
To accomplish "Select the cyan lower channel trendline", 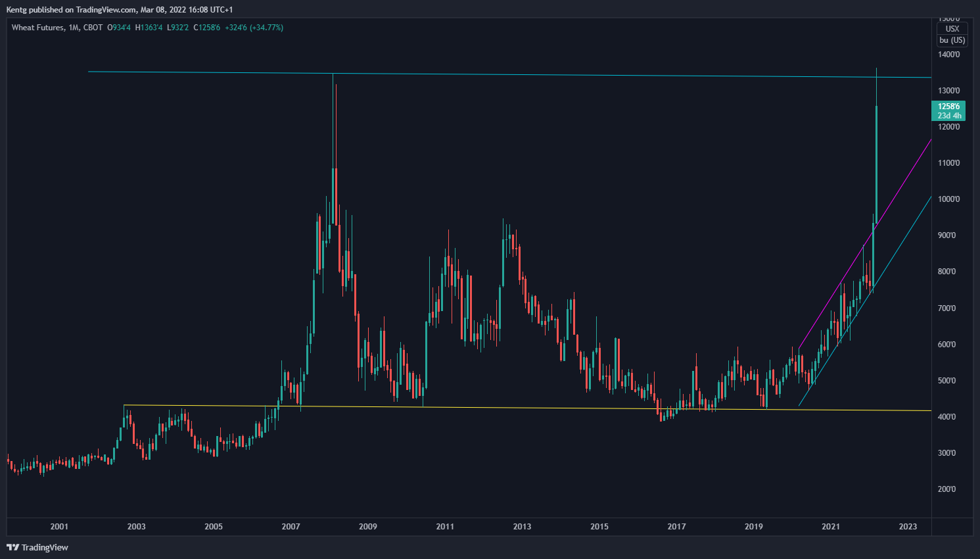I will coord(865,301).
